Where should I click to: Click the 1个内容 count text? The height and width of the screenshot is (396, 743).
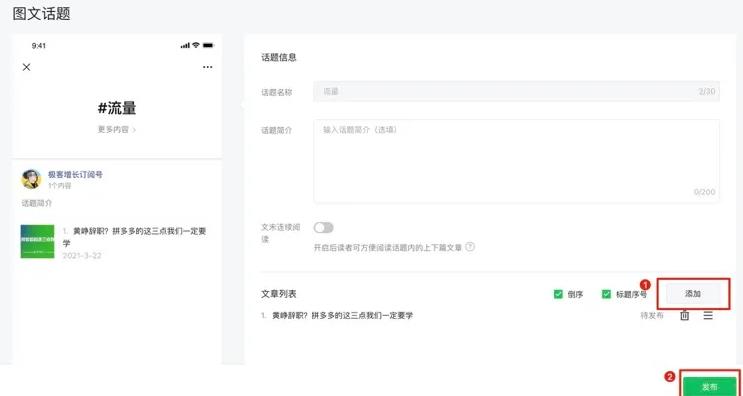tap(60, 186)
